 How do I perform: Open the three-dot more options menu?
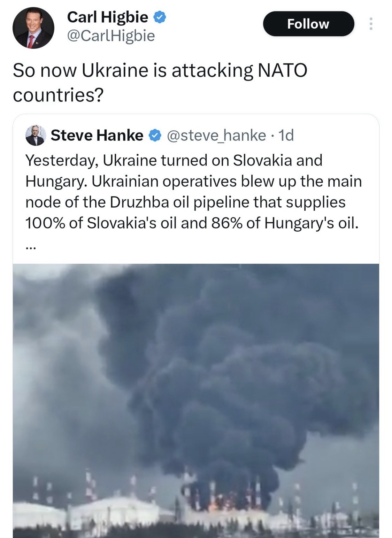[x=371, y=24]
